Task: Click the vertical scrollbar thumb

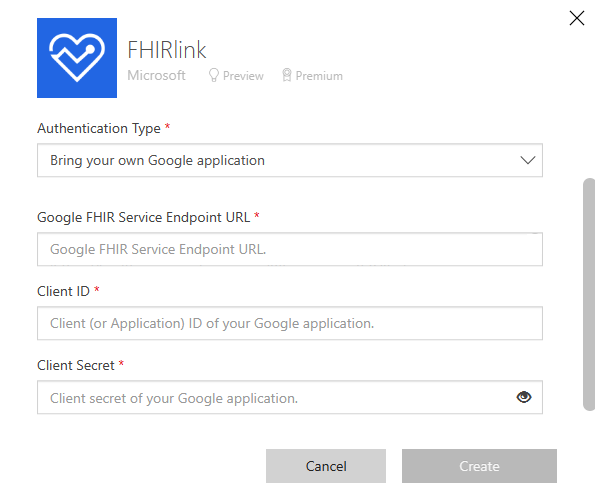Action: coord(589,294)
